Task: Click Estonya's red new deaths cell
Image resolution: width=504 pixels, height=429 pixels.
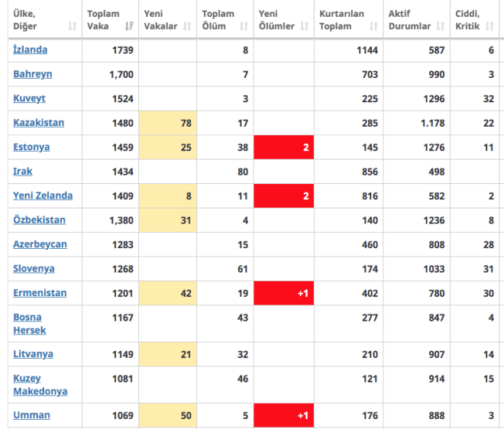Action: 283,147
